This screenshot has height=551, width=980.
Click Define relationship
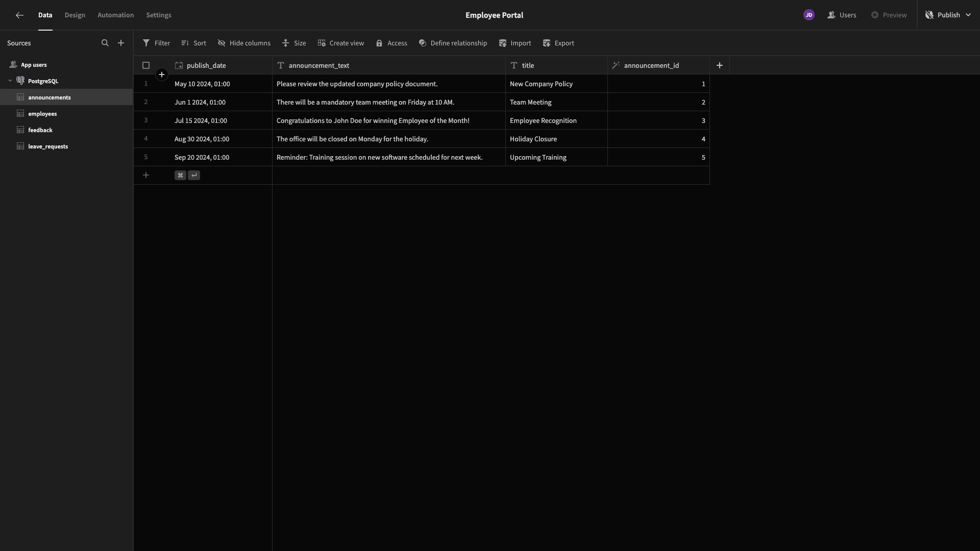coord(453,43)
